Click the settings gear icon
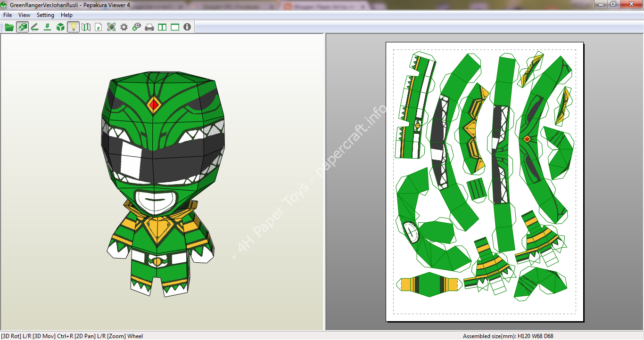Image resolution: width=644 pixels, height=340 pixels. coord(124,27)
